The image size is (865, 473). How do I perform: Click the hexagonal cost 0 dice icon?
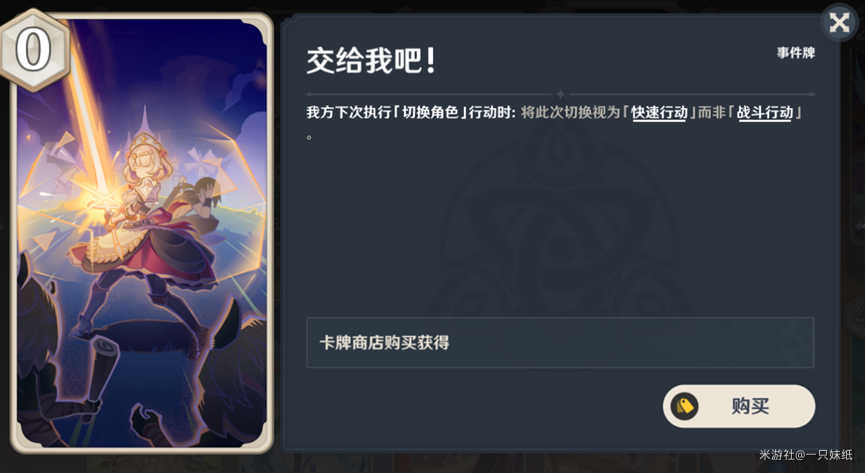33,51
